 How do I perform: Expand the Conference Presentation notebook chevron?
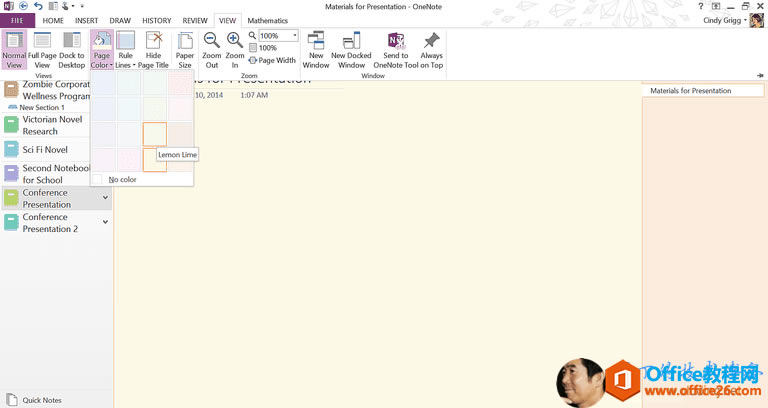pos(105,197)
